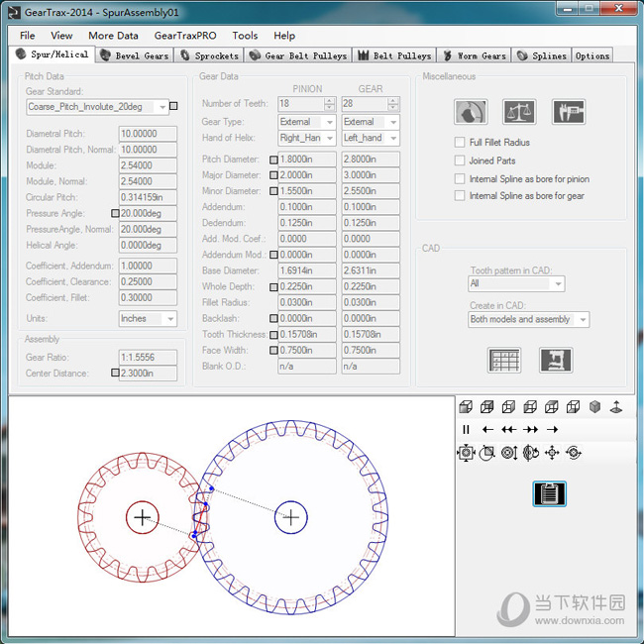Select the pan view tool icon

552,453
